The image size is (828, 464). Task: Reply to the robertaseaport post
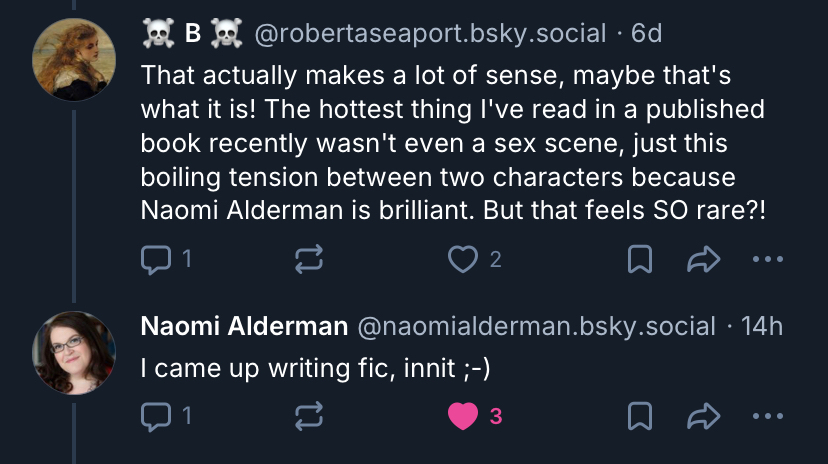[x=156, y=260]
